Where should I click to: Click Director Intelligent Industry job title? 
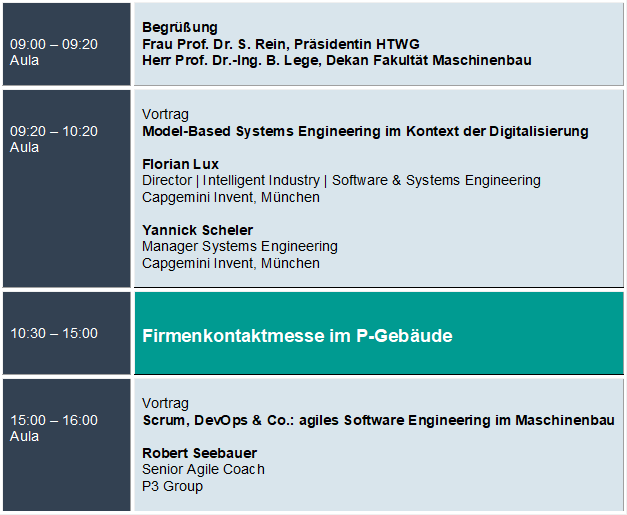(341, 180)
